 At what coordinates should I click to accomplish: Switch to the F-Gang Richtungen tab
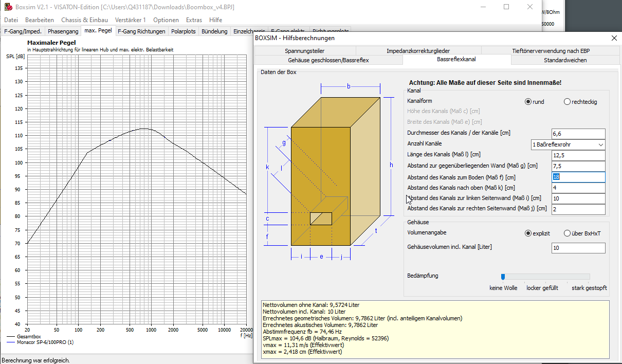(142, 31)
